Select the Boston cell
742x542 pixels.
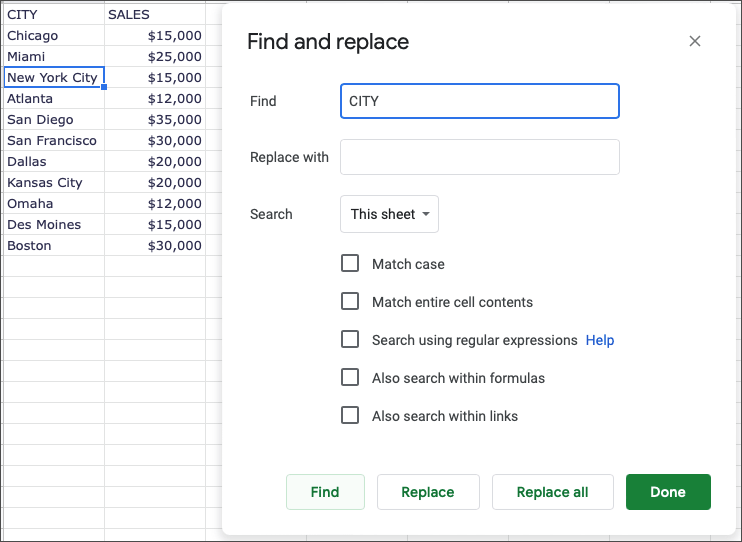[54, 245]
